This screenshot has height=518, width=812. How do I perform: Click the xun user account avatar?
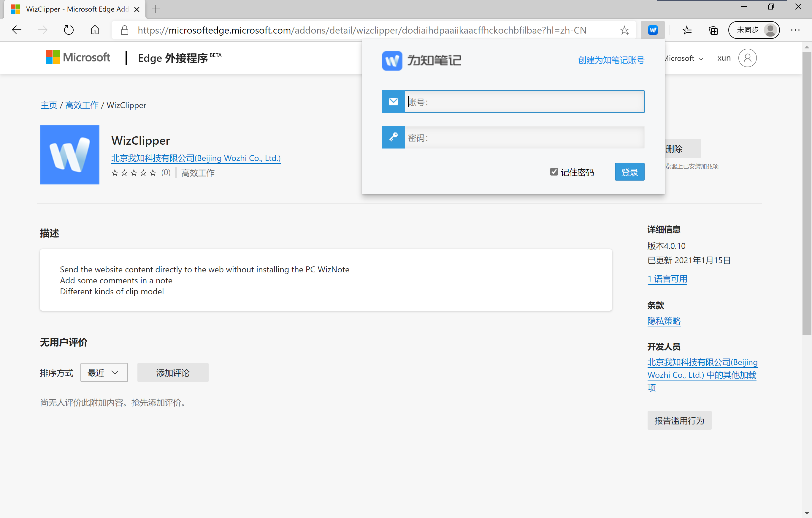(747, 58)
